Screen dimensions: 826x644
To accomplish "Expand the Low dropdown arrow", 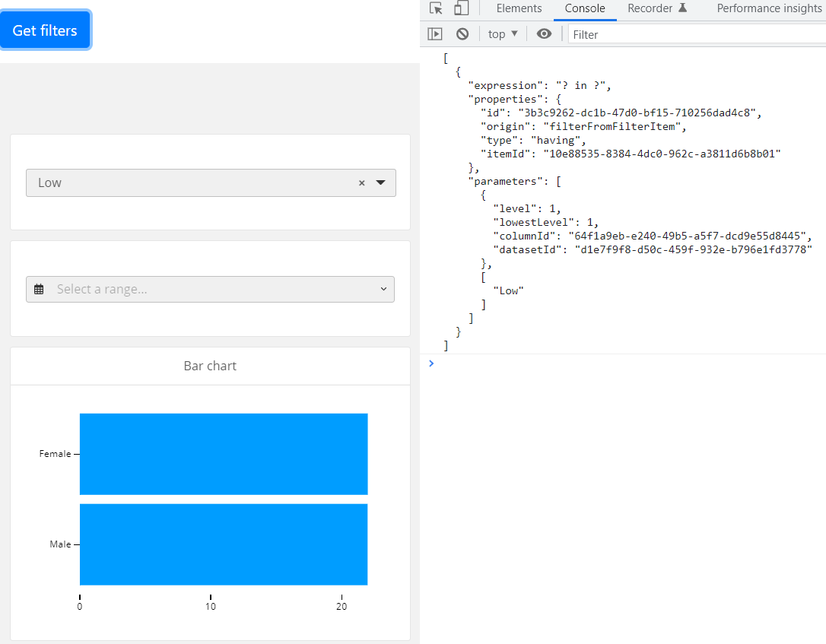I will click(x=381, y=182).
